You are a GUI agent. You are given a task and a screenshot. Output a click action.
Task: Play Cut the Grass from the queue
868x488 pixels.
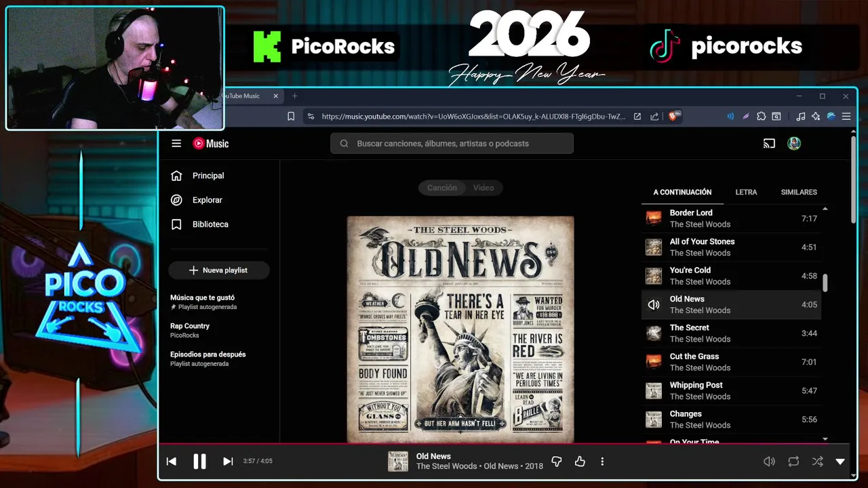click(731, 362)
